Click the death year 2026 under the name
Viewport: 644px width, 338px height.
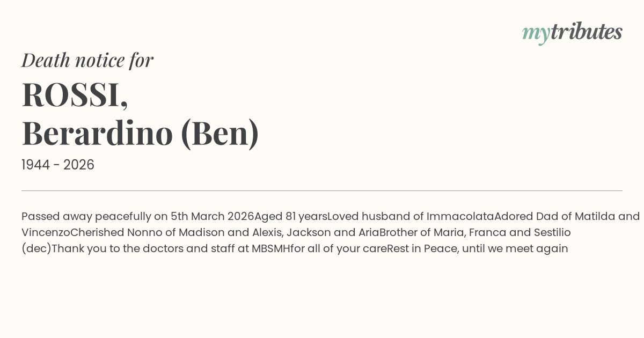[x=79, y=165]
